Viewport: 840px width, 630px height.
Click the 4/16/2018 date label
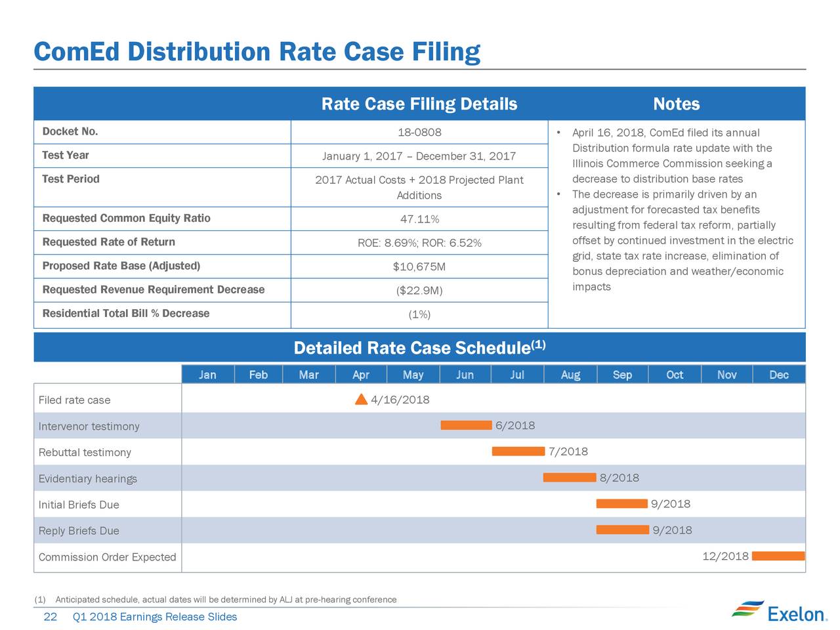[x=400, y=400]
